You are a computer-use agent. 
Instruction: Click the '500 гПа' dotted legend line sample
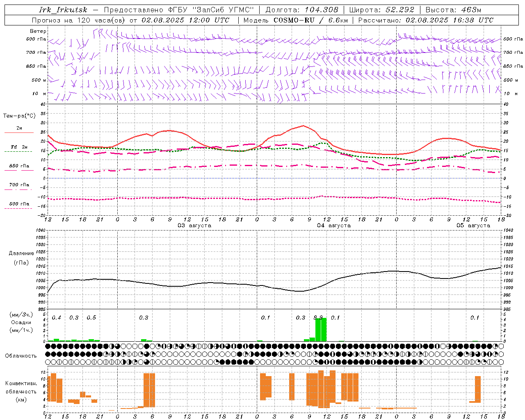[19, 208]
